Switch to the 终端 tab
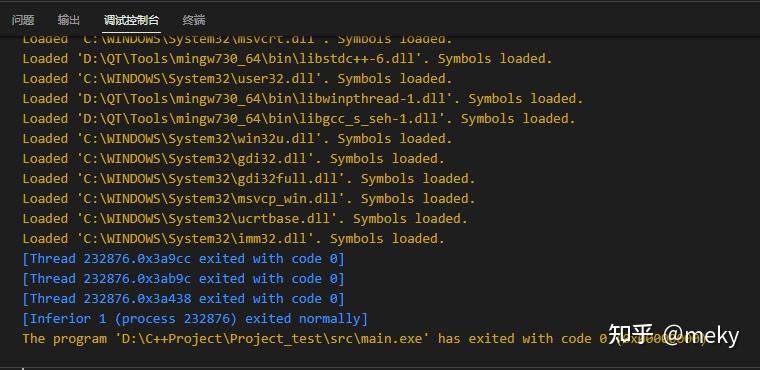Image resolution: width=760 pixels, height=370 pixels. tap(194, 20)
